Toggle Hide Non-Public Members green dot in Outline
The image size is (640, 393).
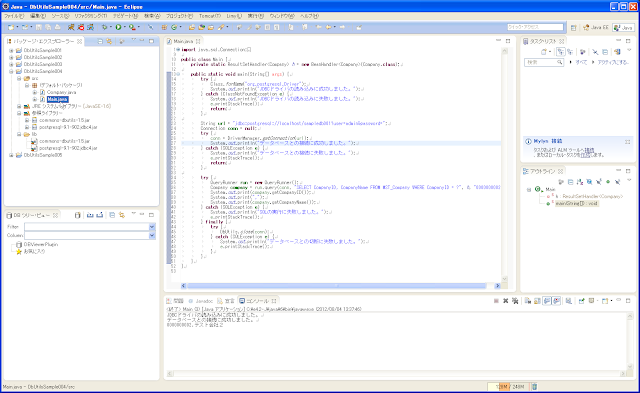coord(608,182)
